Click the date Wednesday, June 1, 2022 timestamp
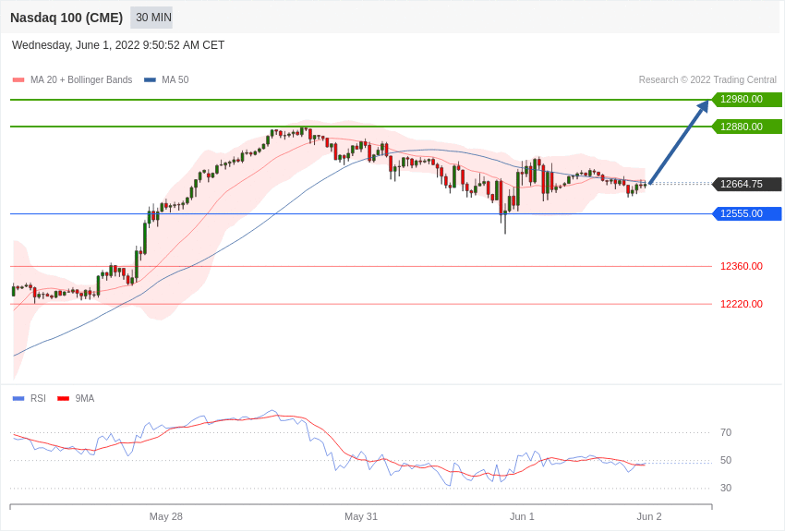 tap(118, 45)
